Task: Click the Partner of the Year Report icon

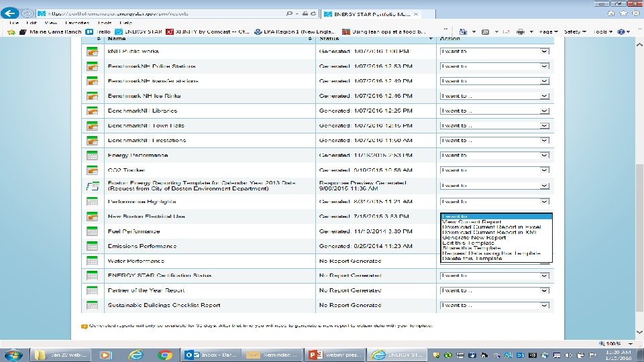Action: tap(92, 290)
